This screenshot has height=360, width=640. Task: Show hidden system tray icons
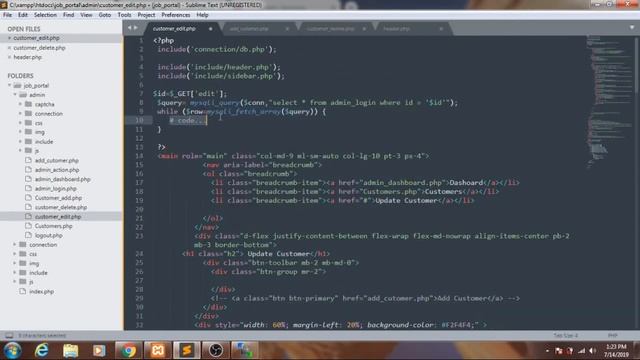tap(547, 351)
